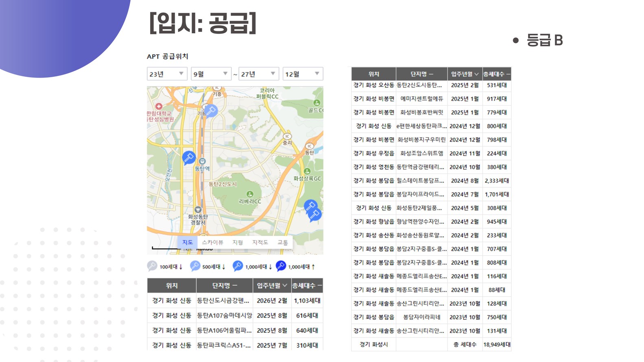Click the upper marker of the overlapping pair near 화성상록GC
The width and height of the screenshot is (644, 362).
[x=310, y=206]
